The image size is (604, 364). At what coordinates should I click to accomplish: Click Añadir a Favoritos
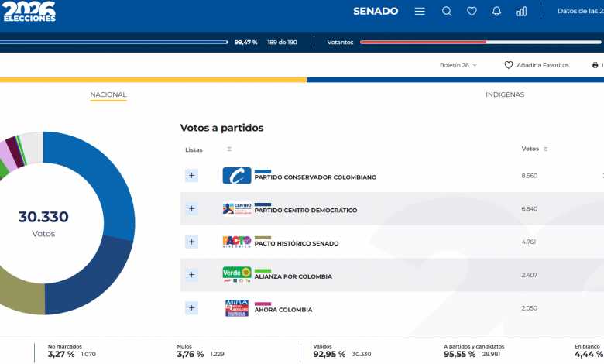point(537,65)
